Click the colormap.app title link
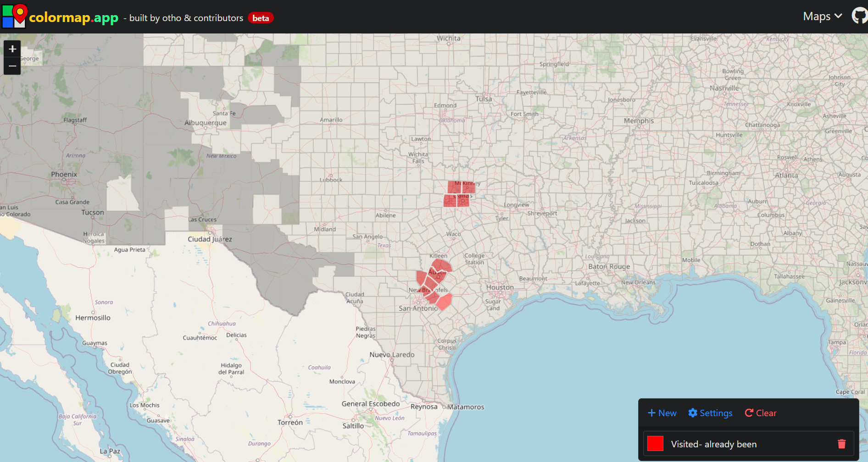This screenshot has height=462, width=868. click(73, 18)
